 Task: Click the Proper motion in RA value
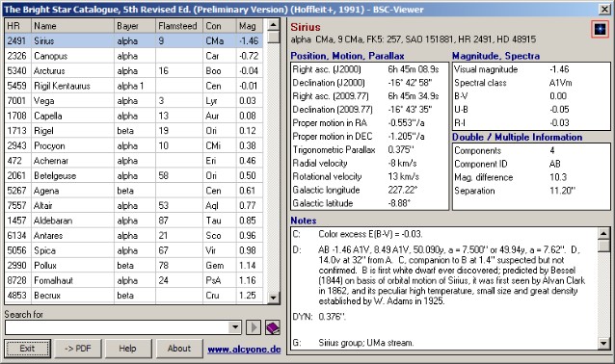pyautogui.click(x=407, y=123)
